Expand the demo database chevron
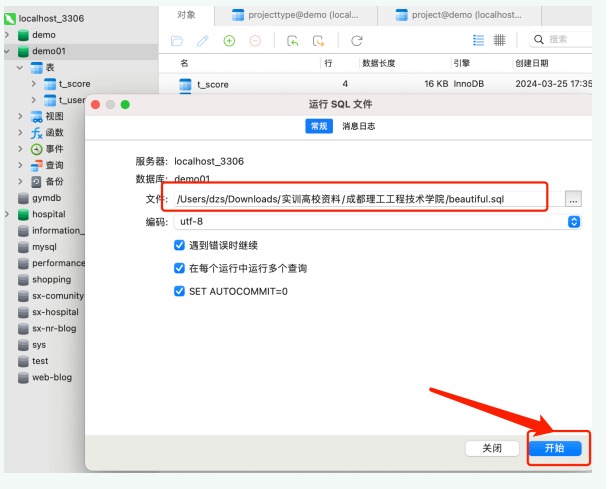This screenshot has height=489, width=609. click(x=7, y=35)
